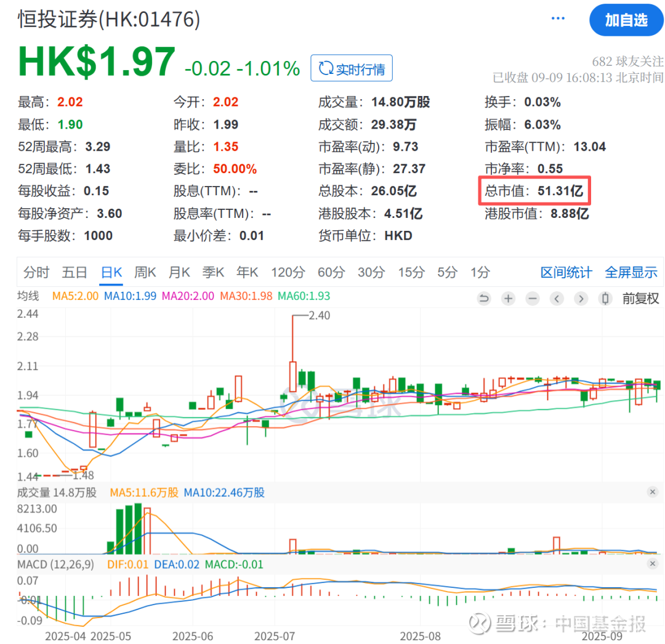Open the 前复权 adjustment dropdown
The width and height of the screenshot is (665, 644).
point(641,299)
